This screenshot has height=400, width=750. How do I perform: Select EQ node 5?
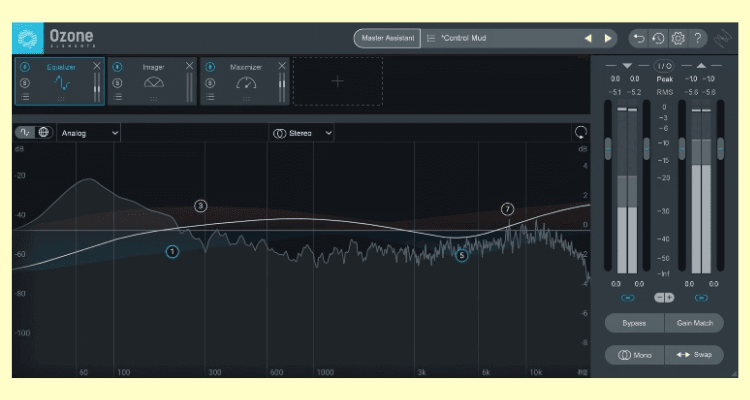tap(462, 256)
